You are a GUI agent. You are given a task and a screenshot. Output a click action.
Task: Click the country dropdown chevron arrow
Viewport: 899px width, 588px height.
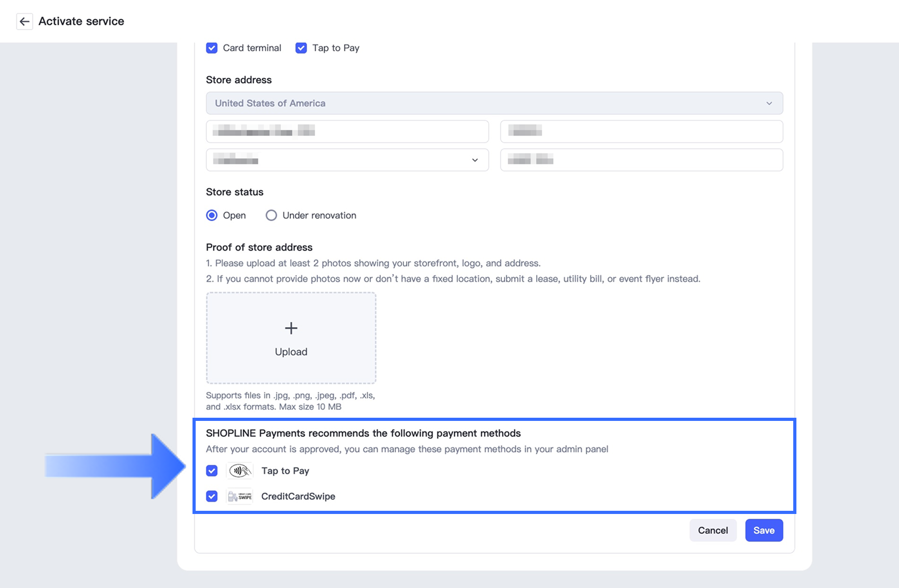click(769, 103)
